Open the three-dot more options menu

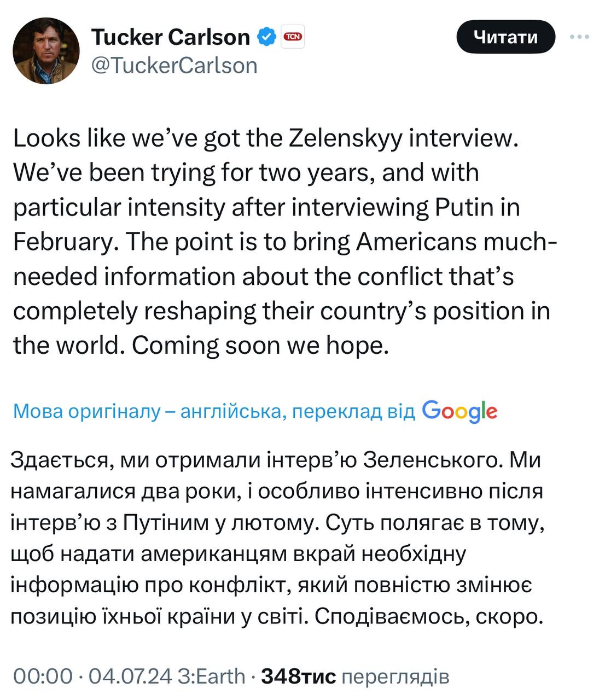click(x=579, y=37)
